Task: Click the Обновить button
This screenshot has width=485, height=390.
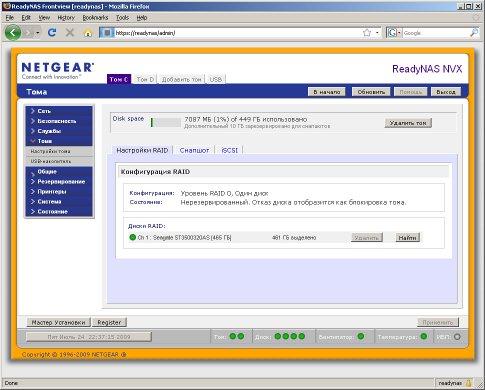Action: 371,92
